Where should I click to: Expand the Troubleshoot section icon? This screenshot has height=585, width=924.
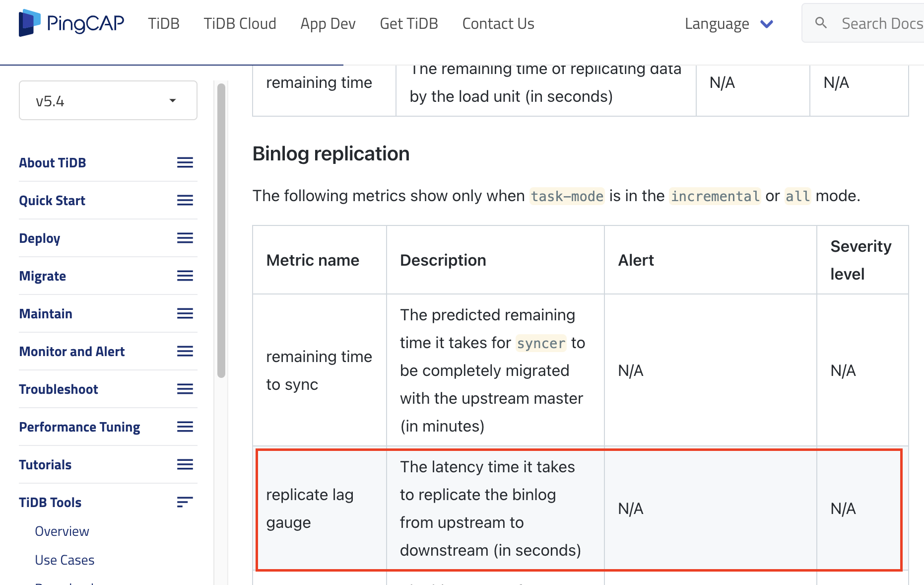(185, 389)
